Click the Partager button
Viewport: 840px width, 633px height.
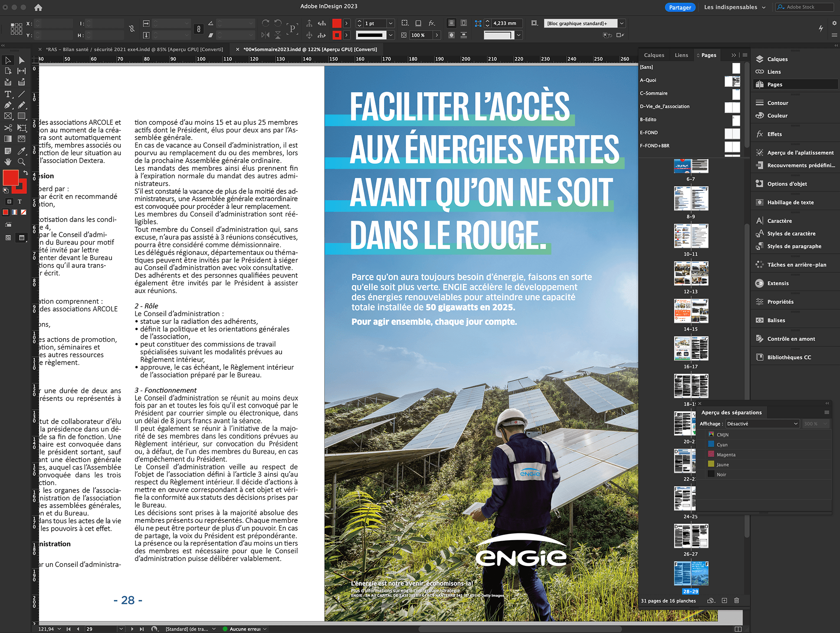click(x=680, y=7)
